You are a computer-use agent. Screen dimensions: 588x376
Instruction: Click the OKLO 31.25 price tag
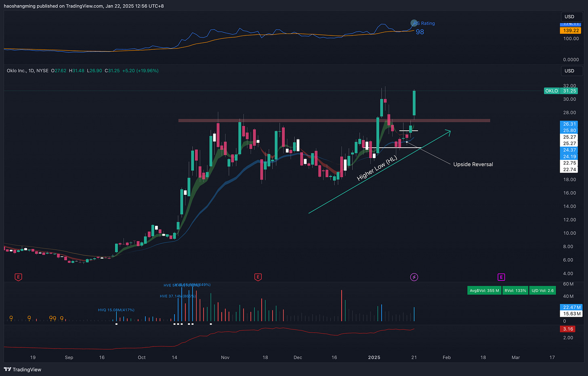coord(561,91)
